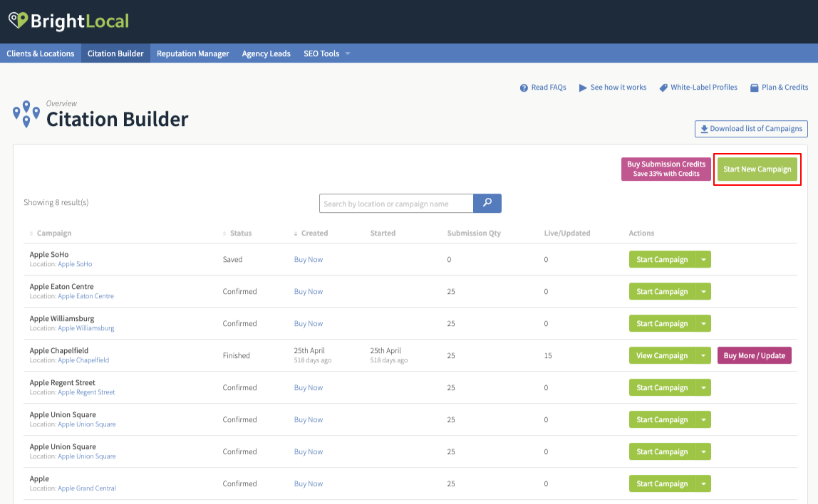
Task: Open actions dropdown for Apple Grand Central
Action: (x=703, y=483)
